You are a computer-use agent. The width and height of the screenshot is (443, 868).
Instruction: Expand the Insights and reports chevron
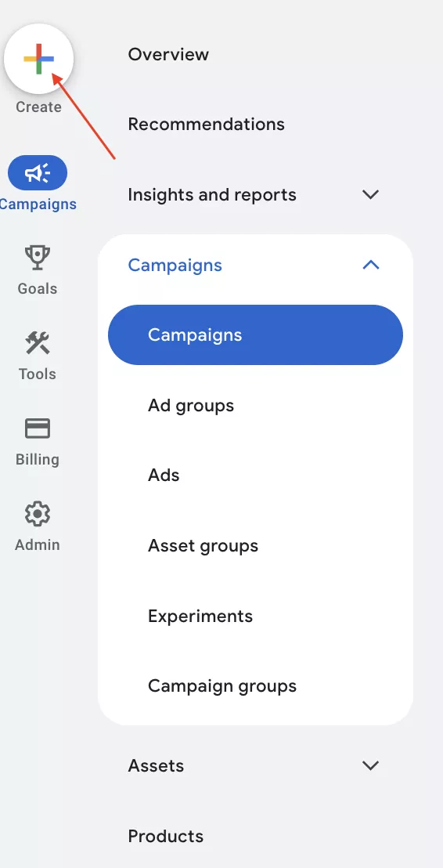[370, 194]
